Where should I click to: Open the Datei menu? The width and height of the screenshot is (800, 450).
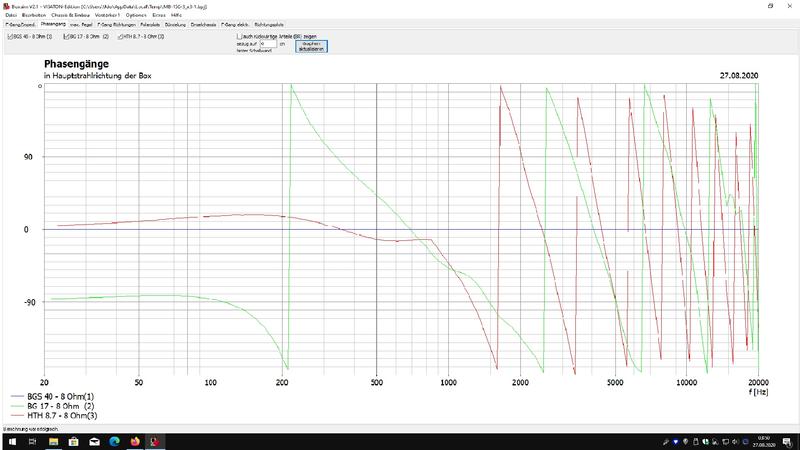(x=11, y=15)
